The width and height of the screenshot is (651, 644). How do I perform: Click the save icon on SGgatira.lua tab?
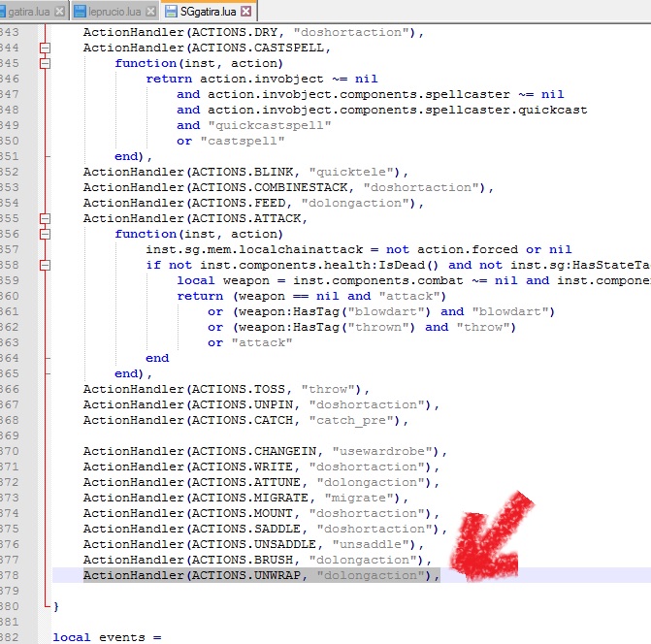(172, 12)
